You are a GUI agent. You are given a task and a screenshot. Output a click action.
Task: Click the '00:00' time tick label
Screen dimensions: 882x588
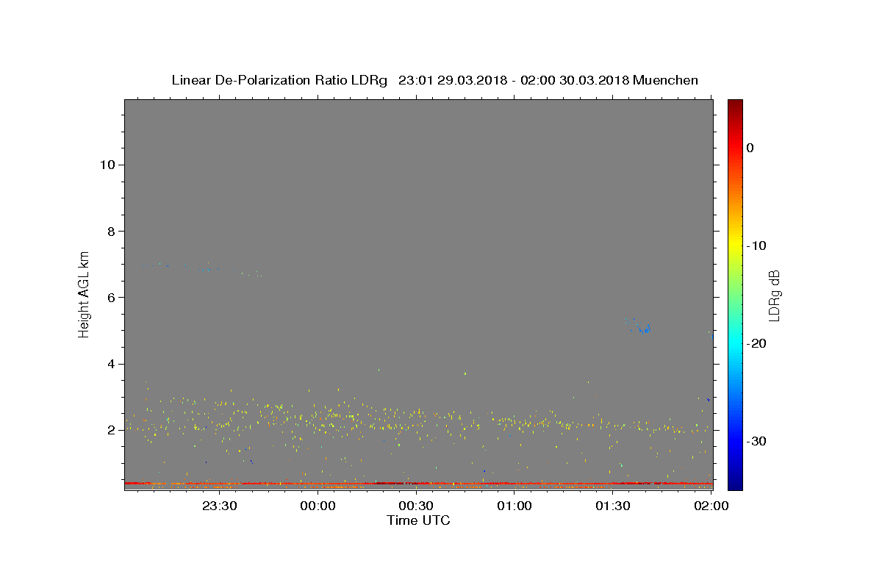click(318, 506)
